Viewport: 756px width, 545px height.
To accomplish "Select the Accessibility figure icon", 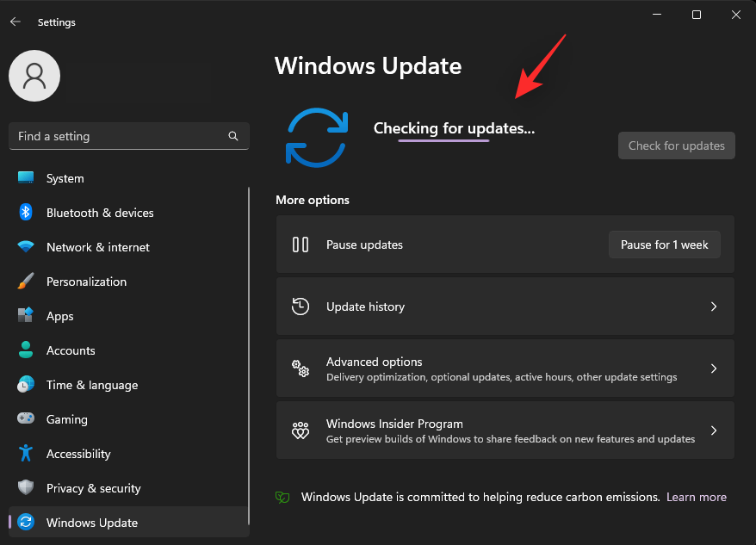I will [x=24, y=454].
